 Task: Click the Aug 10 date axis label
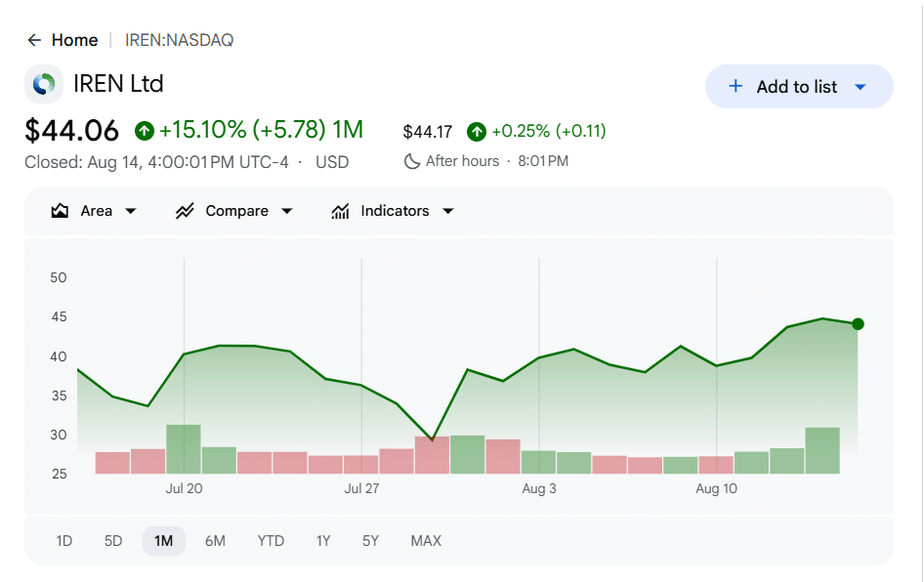pos(717,488)
